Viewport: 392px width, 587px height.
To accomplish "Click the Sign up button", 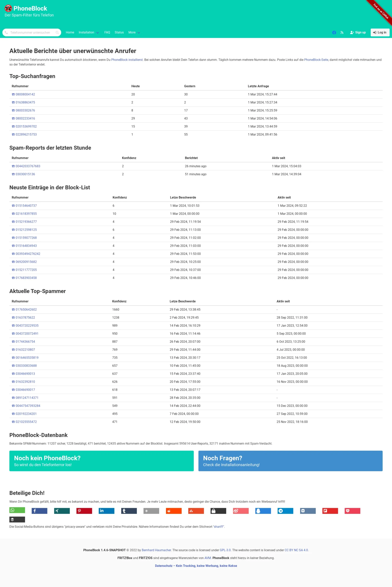I will tap(358, 33).
